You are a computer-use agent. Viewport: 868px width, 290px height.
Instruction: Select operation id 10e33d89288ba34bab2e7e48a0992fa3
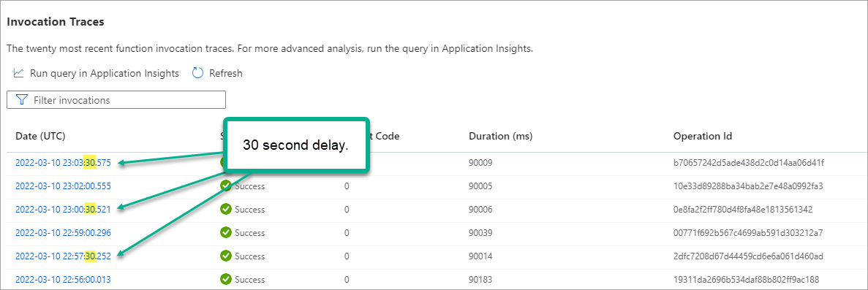pyautogui.click(x=748, y=186)
